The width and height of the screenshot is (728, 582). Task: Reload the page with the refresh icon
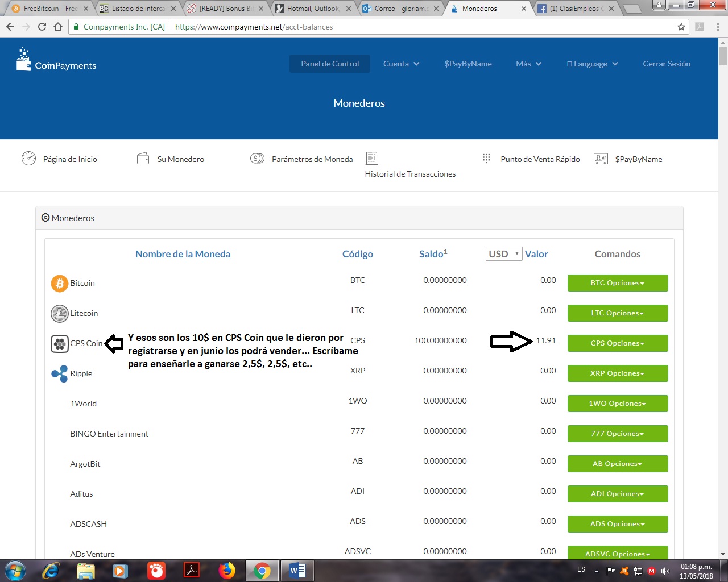[x=42, y=27]
